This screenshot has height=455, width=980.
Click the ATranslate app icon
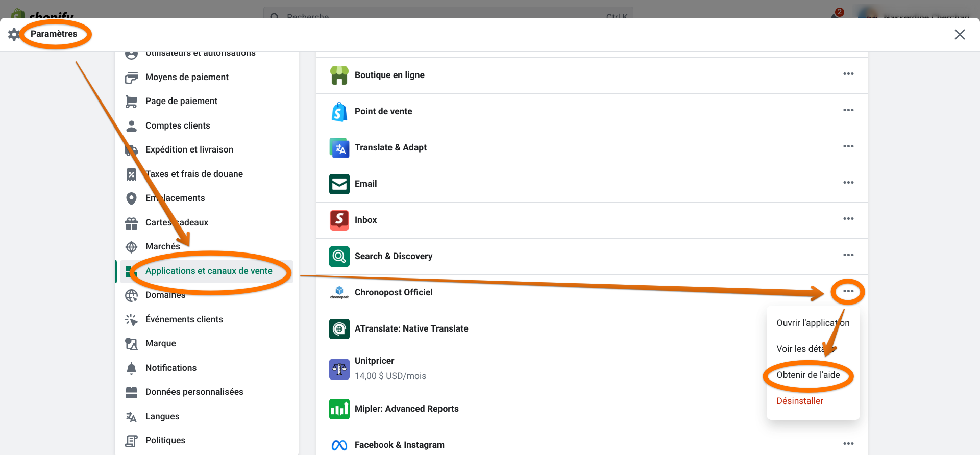[339, 329]
